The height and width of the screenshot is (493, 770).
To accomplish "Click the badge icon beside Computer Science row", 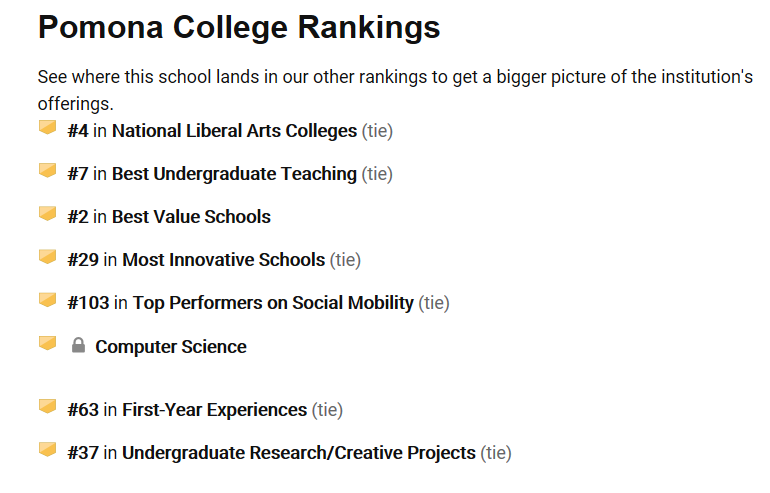I will point(47,344).
